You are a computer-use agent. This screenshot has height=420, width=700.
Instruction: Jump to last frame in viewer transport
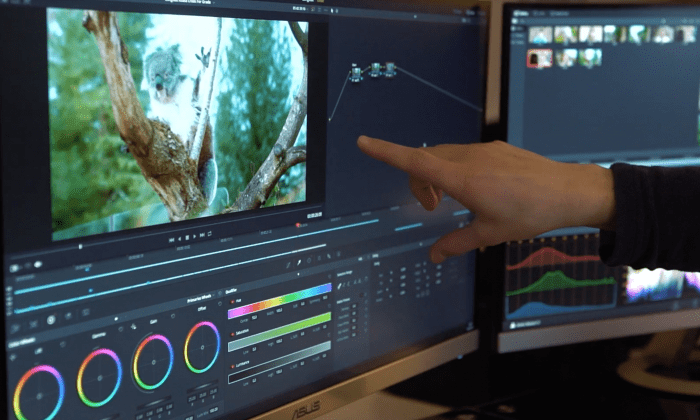click(202, 235)
